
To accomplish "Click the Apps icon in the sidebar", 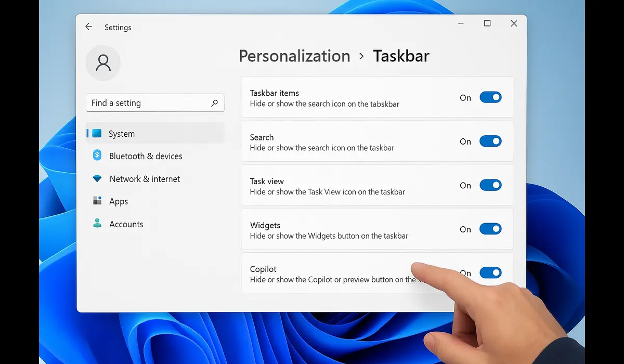I will (98, 201).
